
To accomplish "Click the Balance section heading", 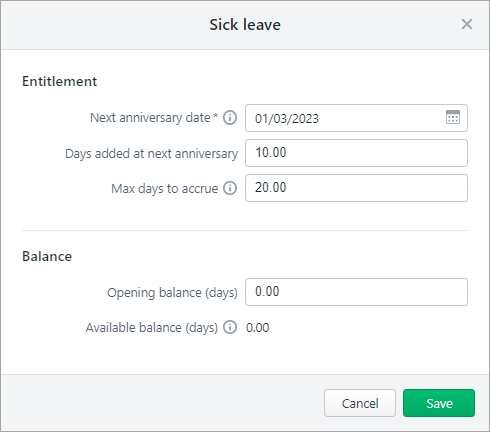I will 47,256.
